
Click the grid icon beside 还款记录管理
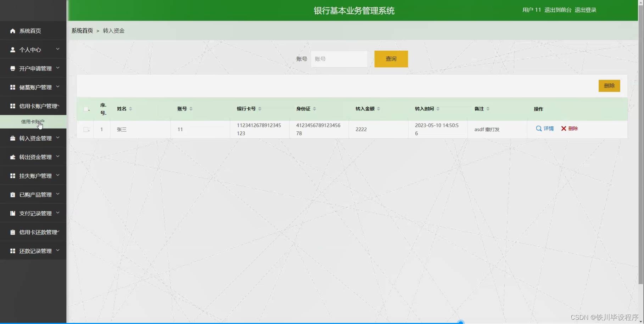[13, 251]
